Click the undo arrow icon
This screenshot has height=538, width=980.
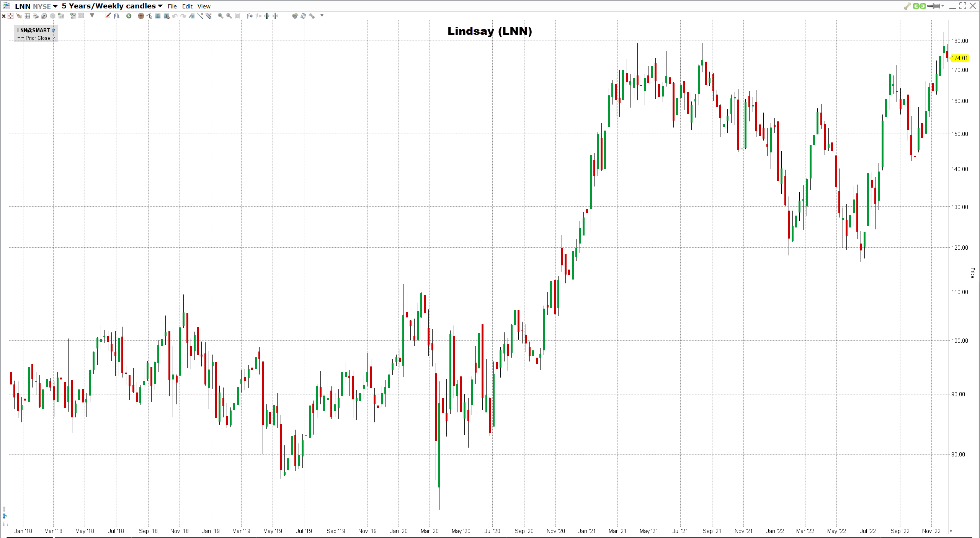(175, 16)
